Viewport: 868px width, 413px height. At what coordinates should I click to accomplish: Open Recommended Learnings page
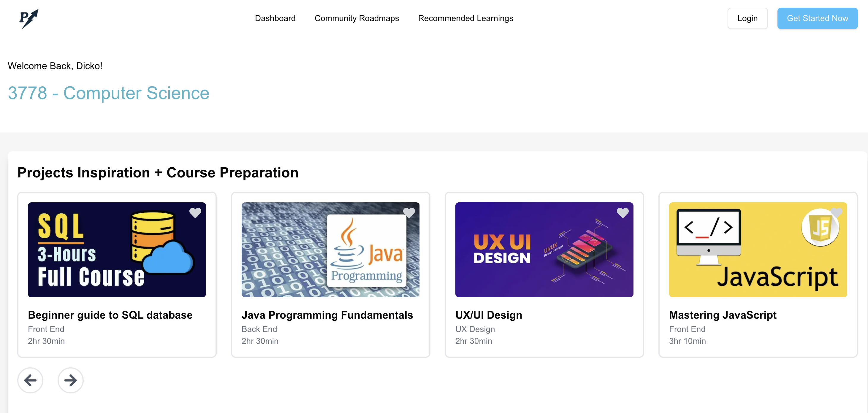[465, 18]
